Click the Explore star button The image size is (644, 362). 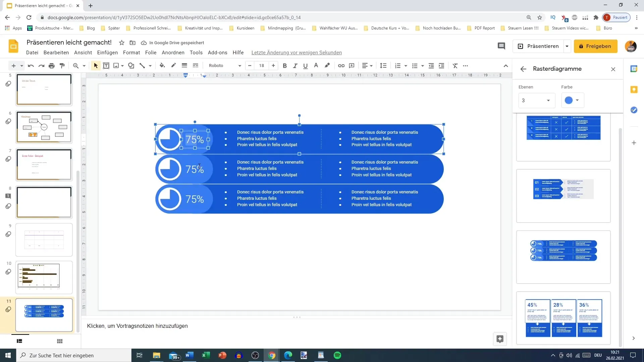(x=500, y=339)
